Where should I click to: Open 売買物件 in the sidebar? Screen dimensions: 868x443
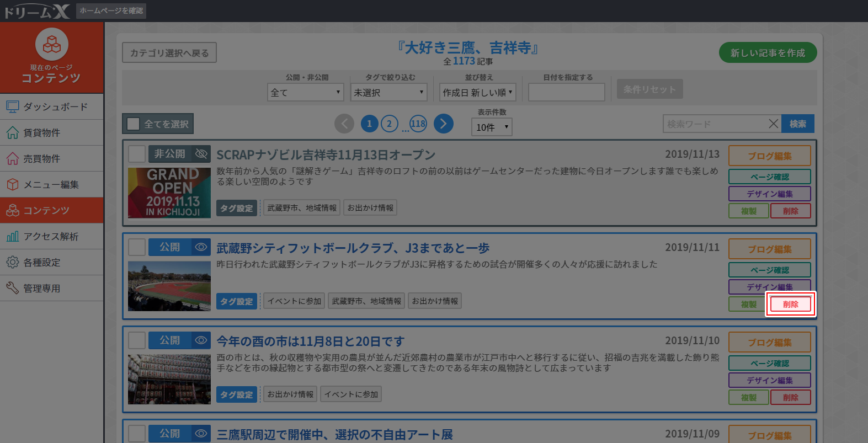click(52, 158)
